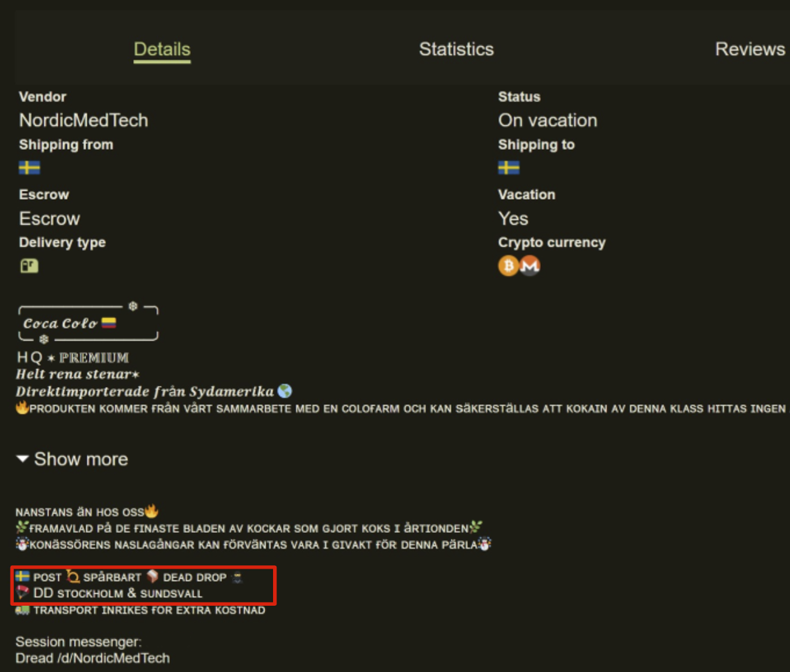Click the Session messenger text line
Screen dimensions: 790x672
click(79, 642)
